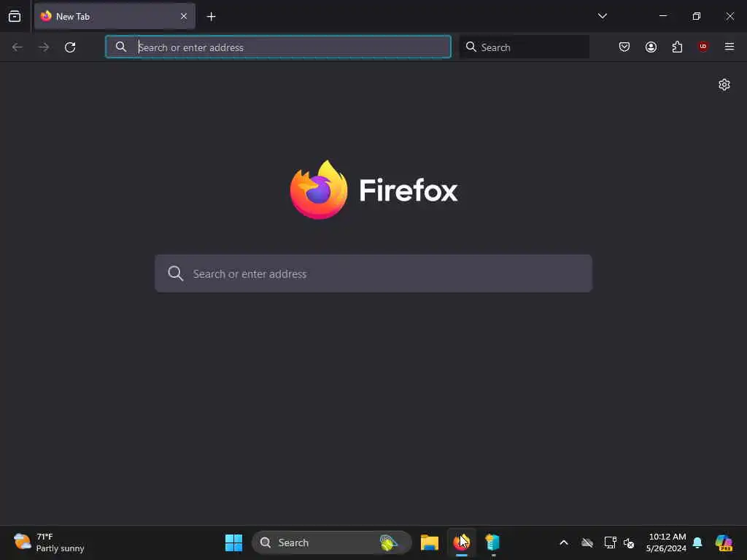Focus the center page search field
Viewport: 747px width, 560px height.
click(x=373, y=273)
